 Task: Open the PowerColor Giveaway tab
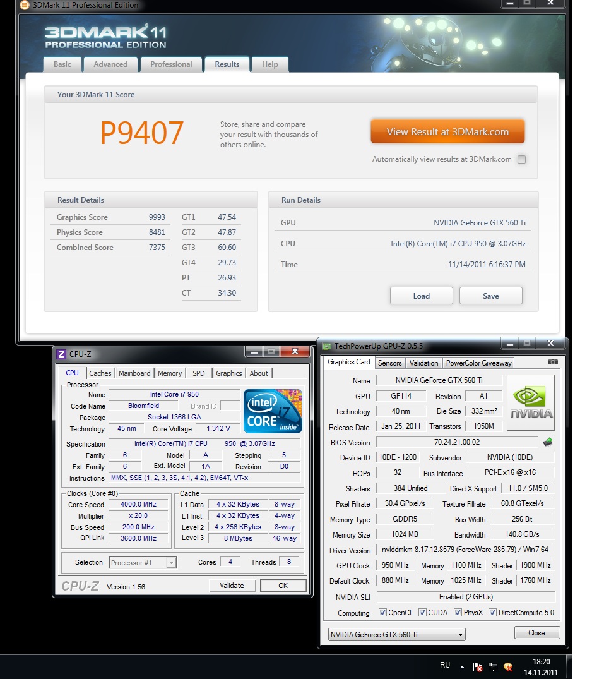[x=479, y=363]
